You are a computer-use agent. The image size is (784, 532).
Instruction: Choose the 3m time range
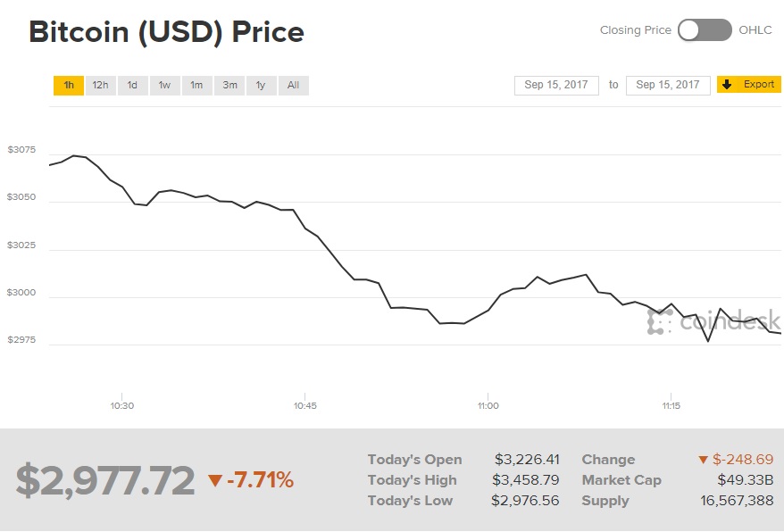point(229,85)
